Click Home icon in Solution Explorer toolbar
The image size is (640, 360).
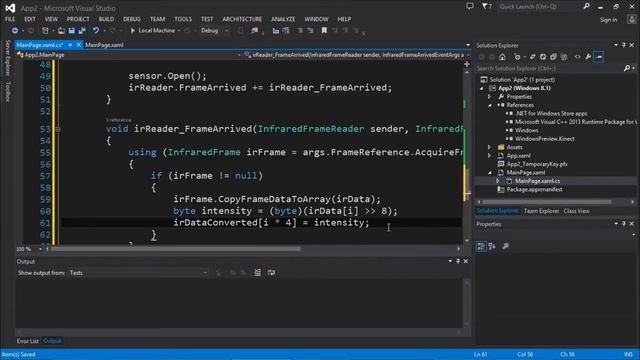point(502,57)
